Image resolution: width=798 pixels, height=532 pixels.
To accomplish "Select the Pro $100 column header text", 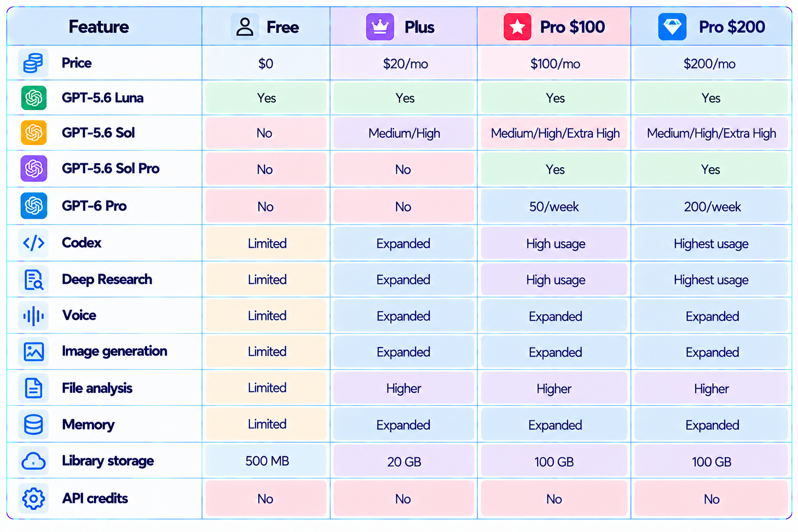I will [x=573, y=27].
